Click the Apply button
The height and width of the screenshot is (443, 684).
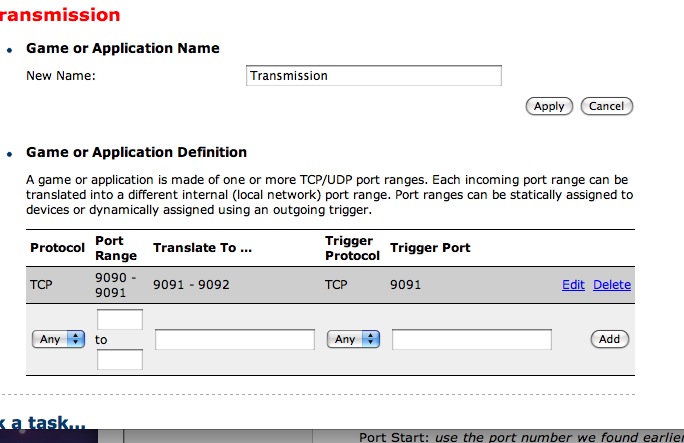tap(549, 106)
